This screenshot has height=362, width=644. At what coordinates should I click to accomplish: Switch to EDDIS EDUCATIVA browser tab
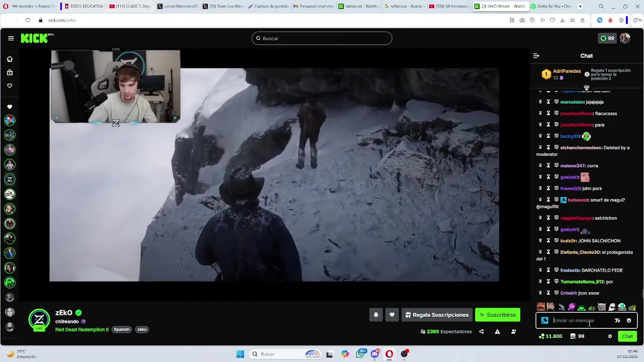click(84, 7)
